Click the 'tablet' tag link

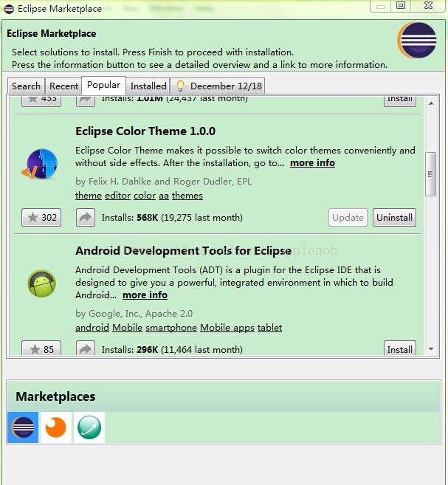(269, 328)
